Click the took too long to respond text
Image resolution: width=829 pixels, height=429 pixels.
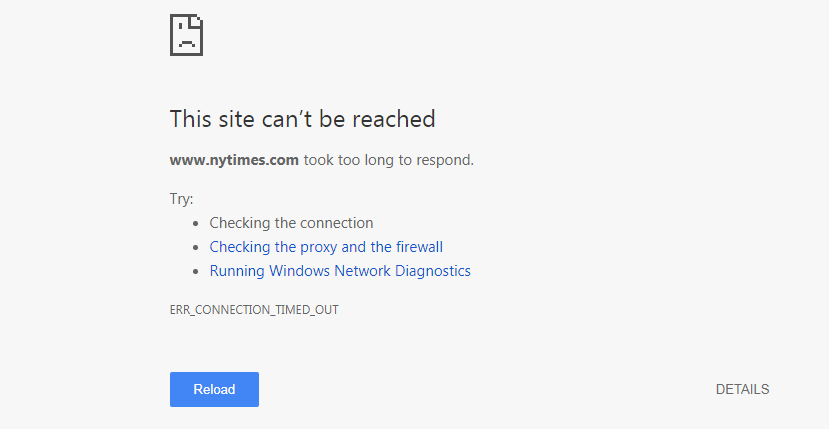coord(389,160)
